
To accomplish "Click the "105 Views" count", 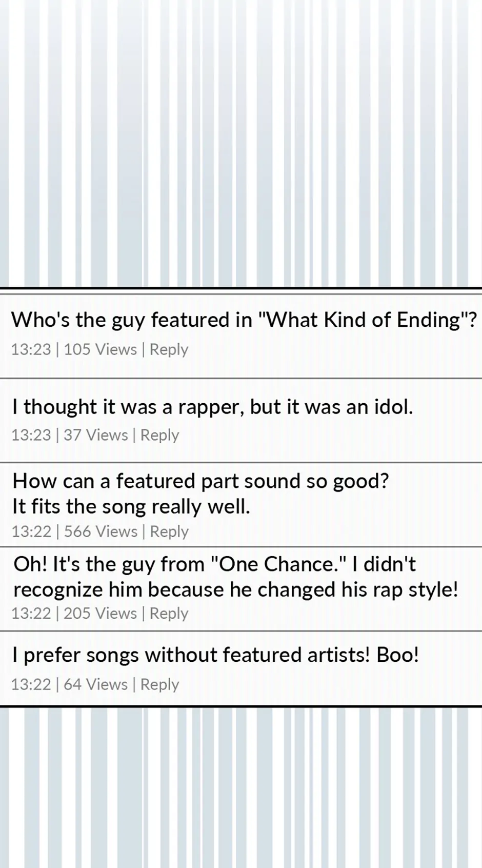I will (100, 349).
